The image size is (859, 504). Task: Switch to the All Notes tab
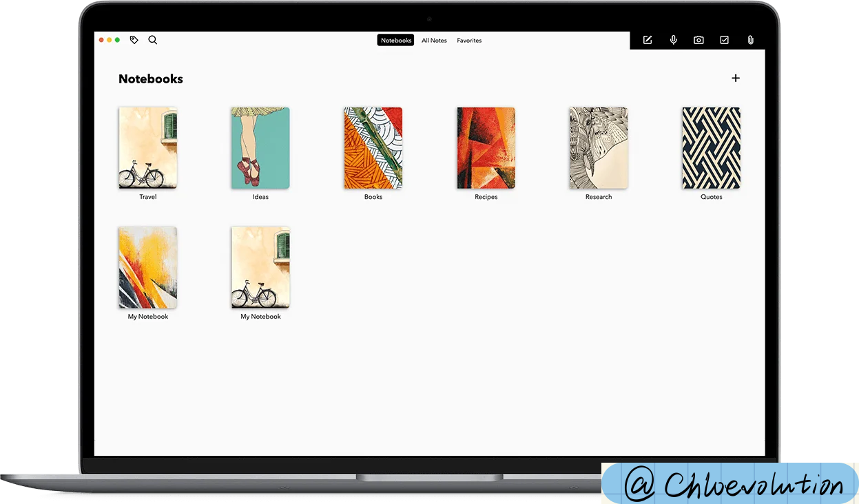pos(434,41)
